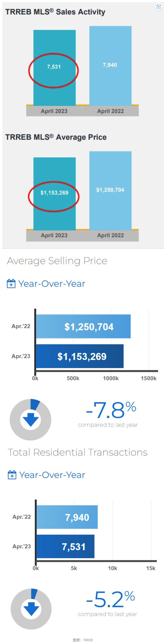Click the red-circled $1,153,269 average price
The image size is (166, 644).
(54, 193)
